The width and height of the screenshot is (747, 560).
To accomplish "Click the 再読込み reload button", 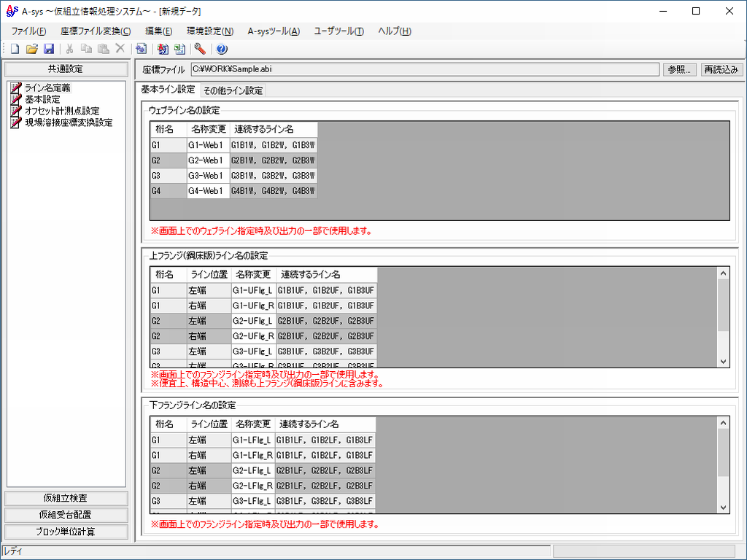I will tap(722, 69).
